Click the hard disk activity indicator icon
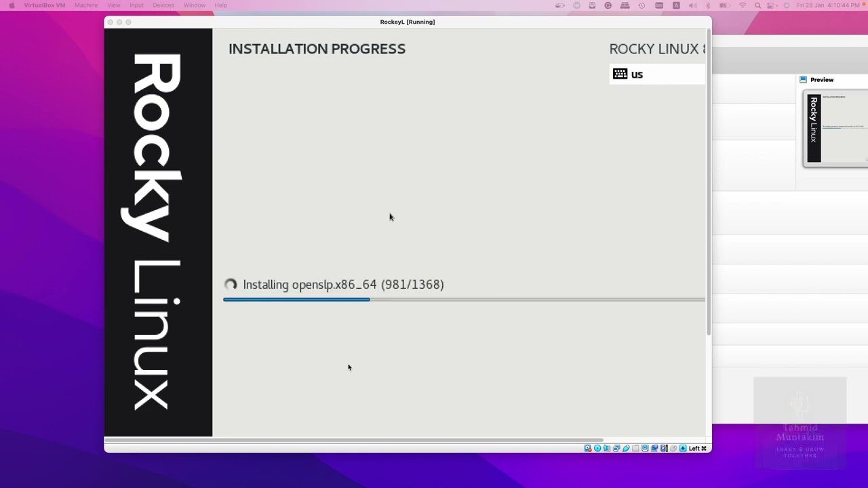This screenshot has height=488, width=868. [587, 448]
